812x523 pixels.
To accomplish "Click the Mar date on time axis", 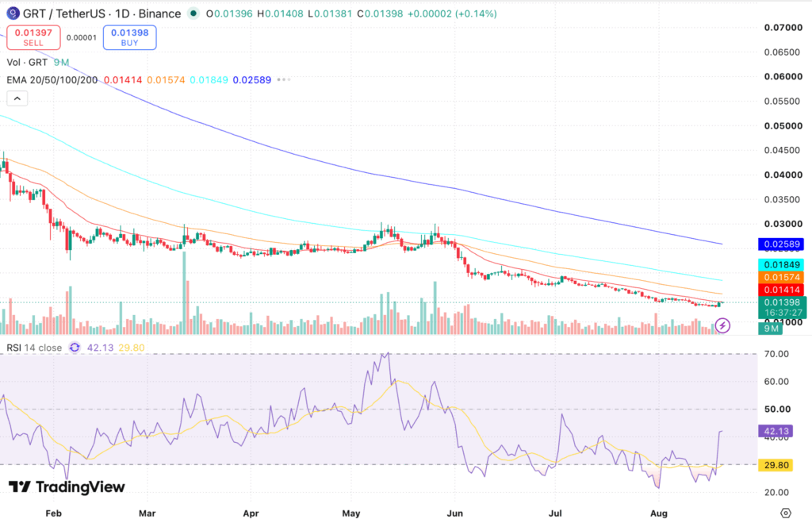I will (147, 513).
